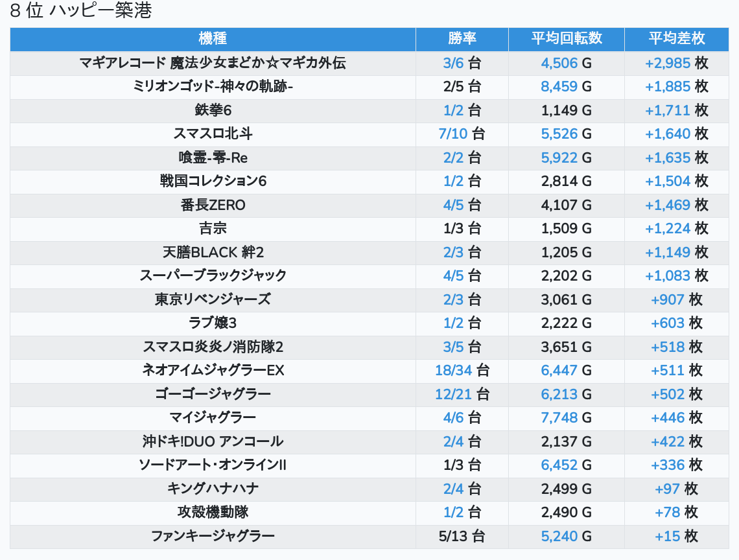Click machine name 東京リベンジャーズ
This screenshot has height=560, width=739.
click(x=213, y=299)
